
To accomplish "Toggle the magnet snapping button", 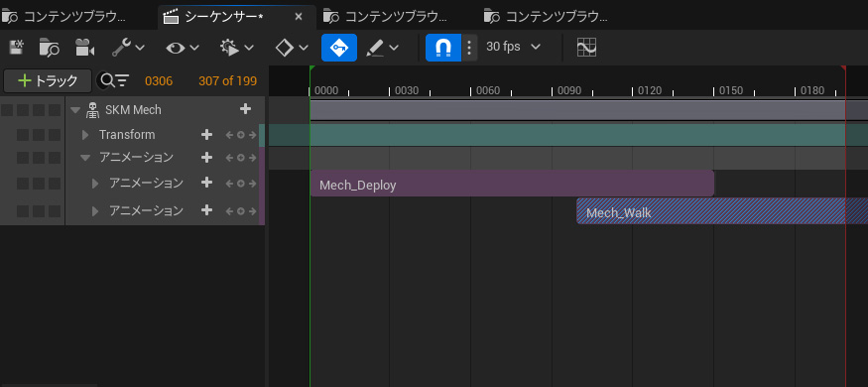I will [443, 48].
